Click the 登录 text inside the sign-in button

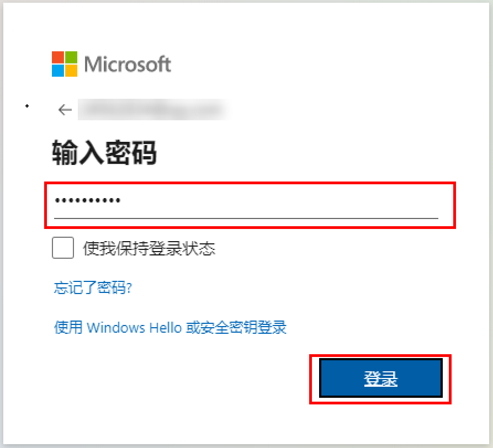pyautogui.click(x=381, y=378)
